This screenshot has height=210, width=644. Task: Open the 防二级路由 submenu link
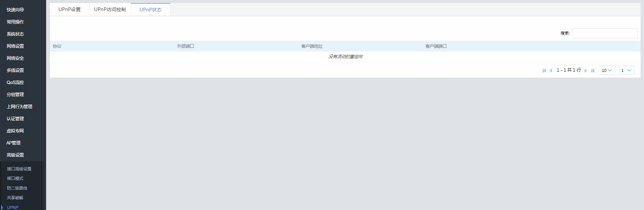tap(17, 188)
